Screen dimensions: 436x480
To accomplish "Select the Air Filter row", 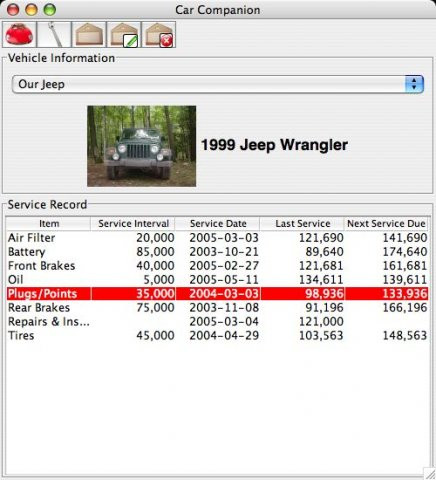I will [217, 238].
